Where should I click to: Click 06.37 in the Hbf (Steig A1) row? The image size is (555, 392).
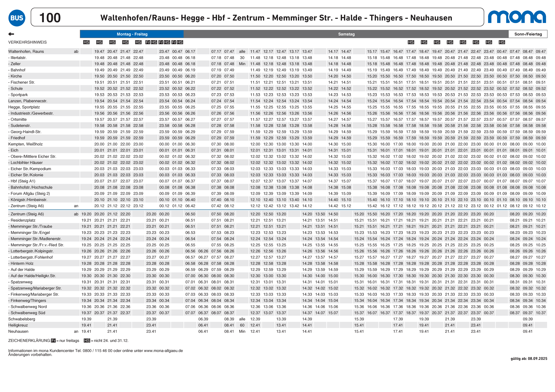tap(190, 181)
